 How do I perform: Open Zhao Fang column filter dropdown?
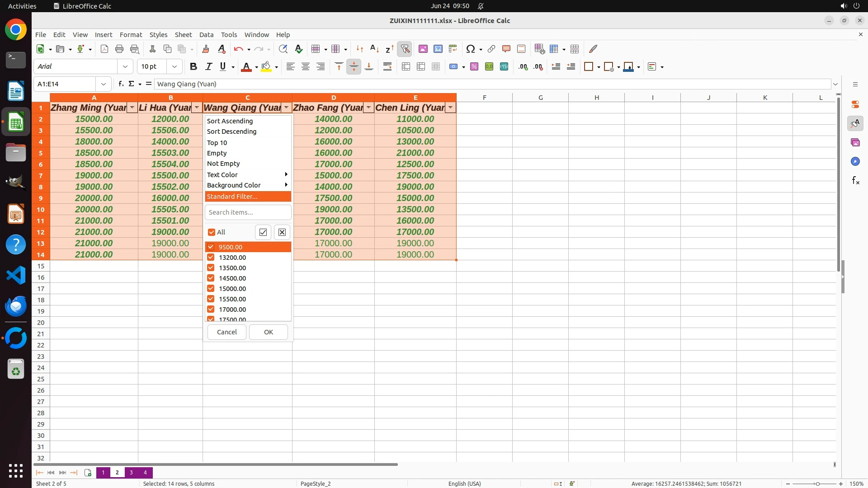click(x=368, y=108)
